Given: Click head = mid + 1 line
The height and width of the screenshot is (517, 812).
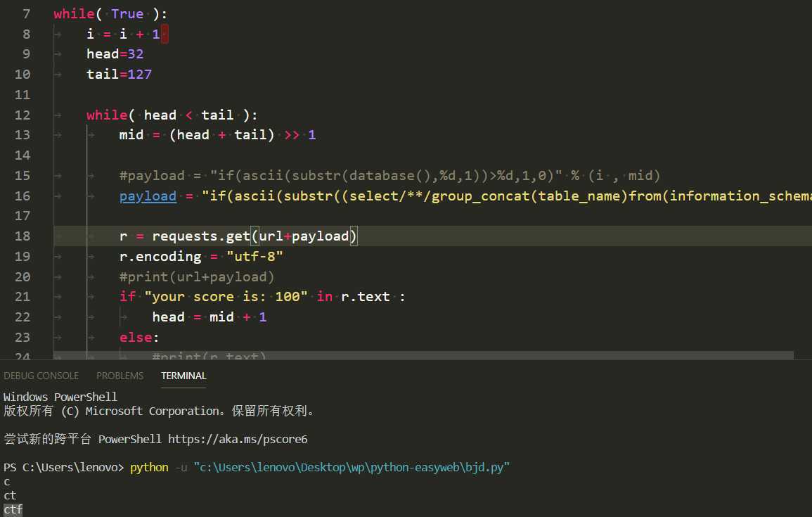Looking at the screenshot, I should [210, 317].
